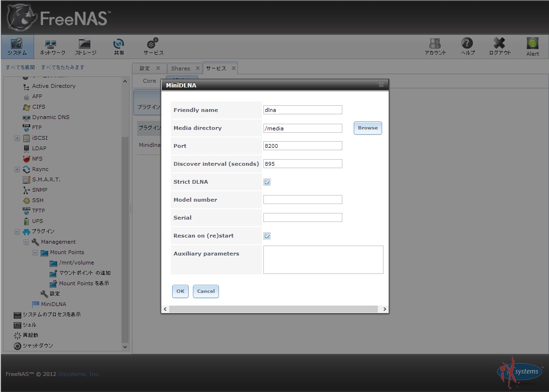Expand the iSCSI tree node
Viewport: 549px width, 392px height.
pyautogui.click(x=17, y=138)
